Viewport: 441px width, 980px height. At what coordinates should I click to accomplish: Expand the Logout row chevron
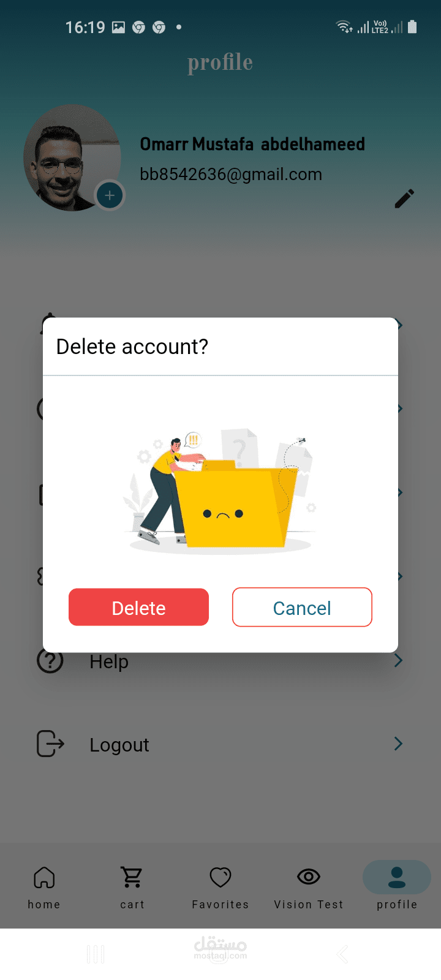pyautogui.click(x=398, y=744)
